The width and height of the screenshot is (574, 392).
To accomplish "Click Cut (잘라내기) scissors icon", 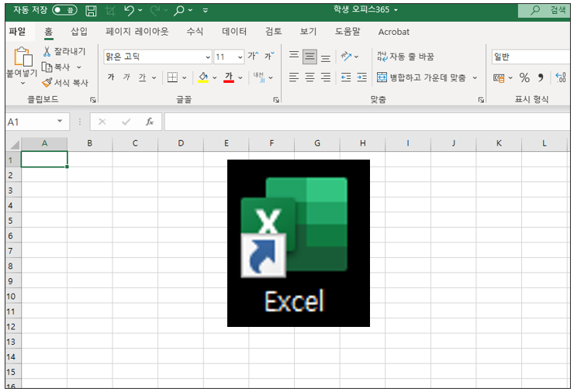I will pos(47,52).
